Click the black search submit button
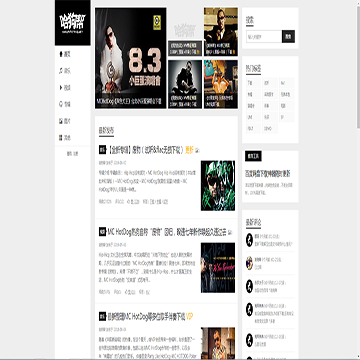 click(x=288, y=36)
